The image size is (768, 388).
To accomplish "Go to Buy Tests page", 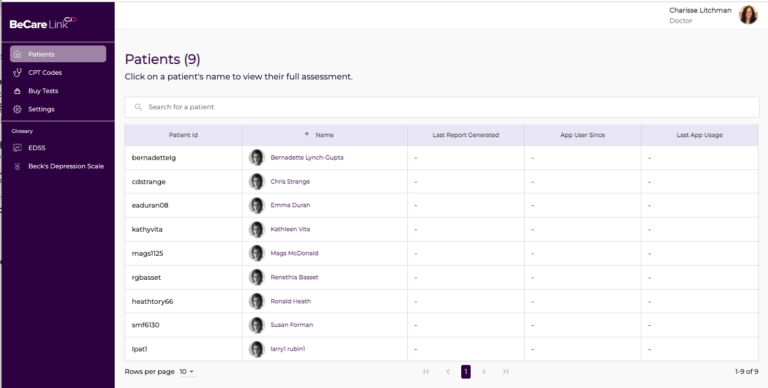I will click(43, 91).
